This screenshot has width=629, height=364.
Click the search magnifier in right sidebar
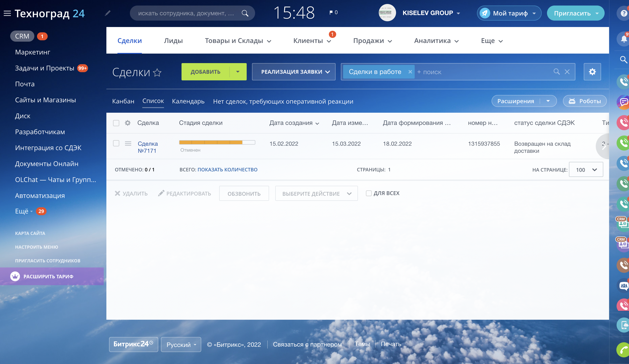(623, 60)
